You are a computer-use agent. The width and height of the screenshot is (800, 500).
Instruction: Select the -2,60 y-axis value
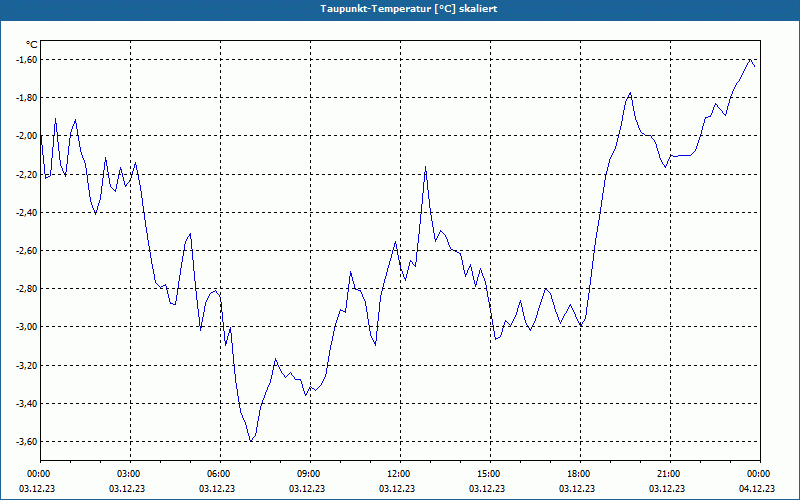pyautogui.click(x=28, y=251)
